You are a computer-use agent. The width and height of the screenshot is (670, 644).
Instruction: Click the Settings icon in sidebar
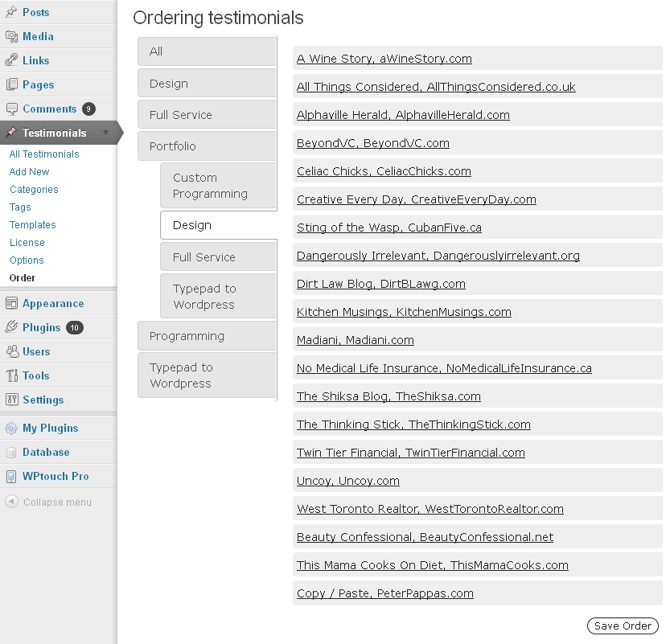click(x=11, y=400)
